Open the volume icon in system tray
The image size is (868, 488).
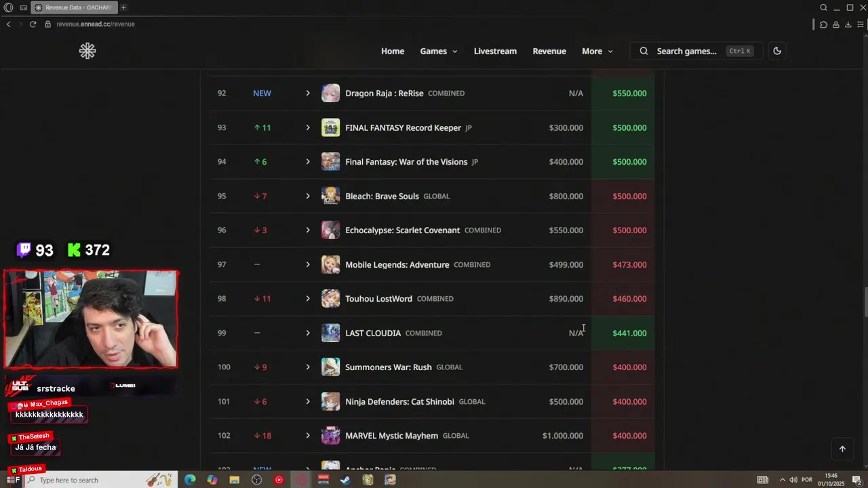(793, 480)
